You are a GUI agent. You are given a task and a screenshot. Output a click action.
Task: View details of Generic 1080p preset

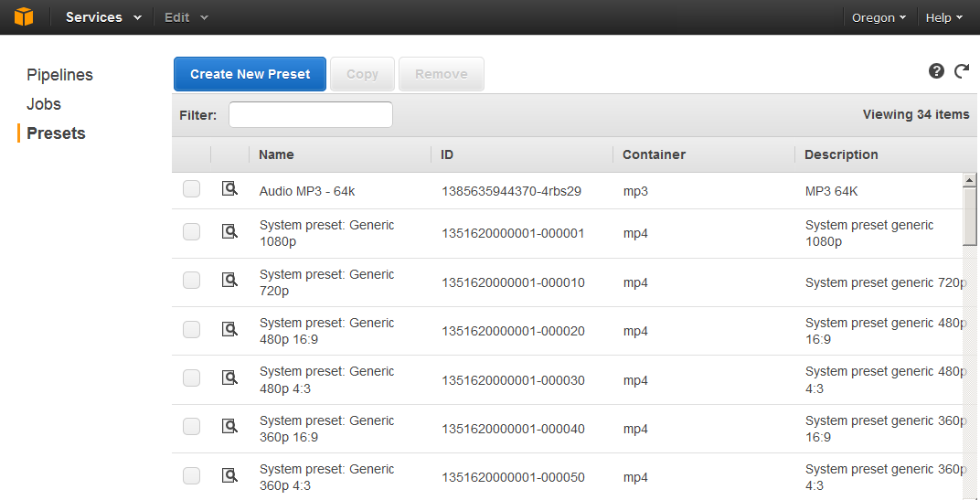230,232
